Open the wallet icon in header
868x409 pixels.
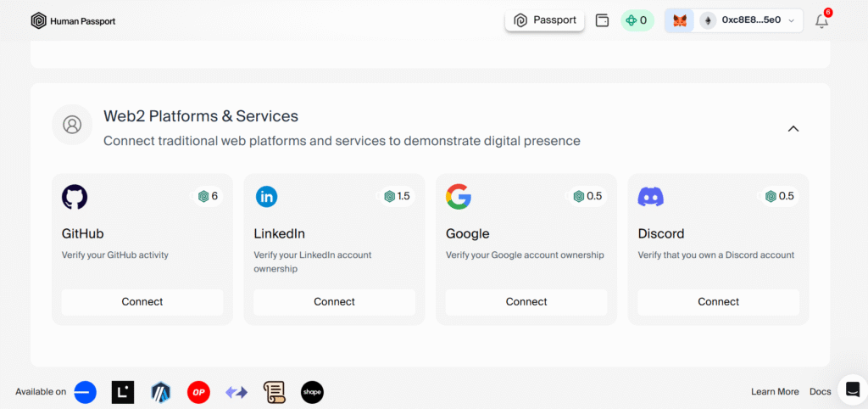tap(602, 20)
